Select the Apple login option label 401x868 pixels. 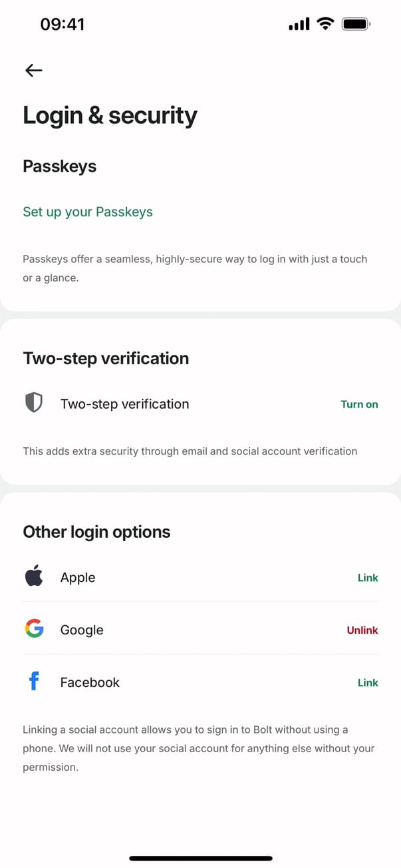pyautogui.click(x=78, y=578)
